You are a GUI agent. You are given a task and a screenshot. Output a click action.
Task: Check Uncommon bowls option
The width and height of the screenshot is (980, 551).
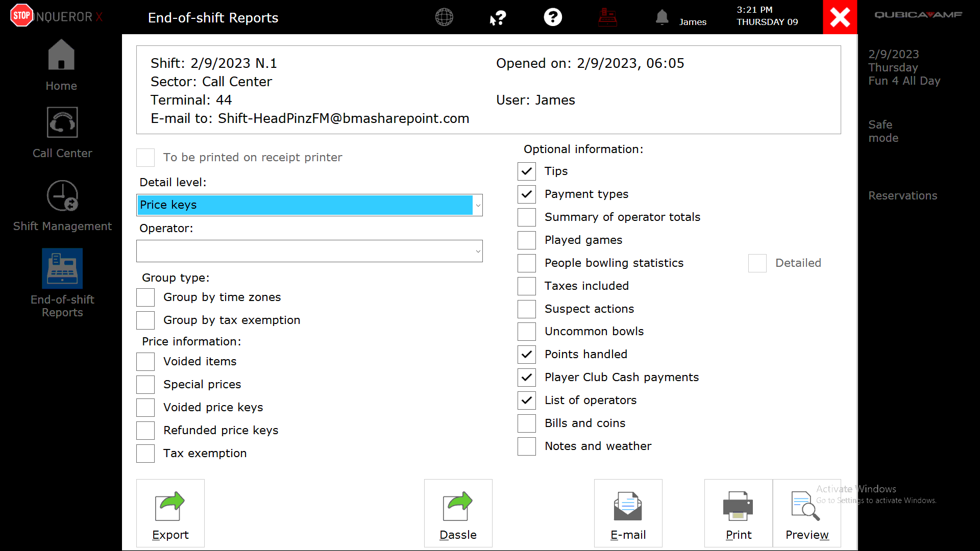coord(527,332)
